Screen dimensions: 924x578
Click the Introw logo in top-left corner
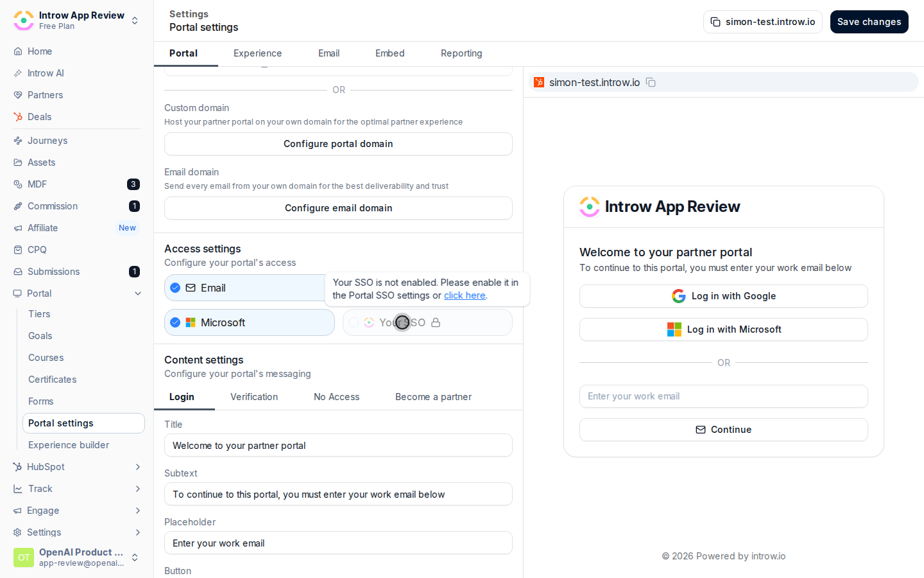24,21
